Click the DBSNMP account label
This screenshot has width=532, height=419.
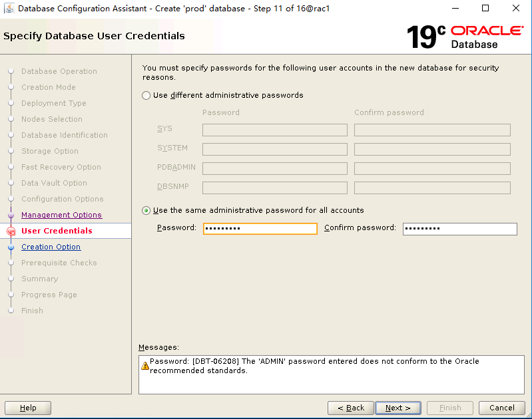(x=172, y=186)
